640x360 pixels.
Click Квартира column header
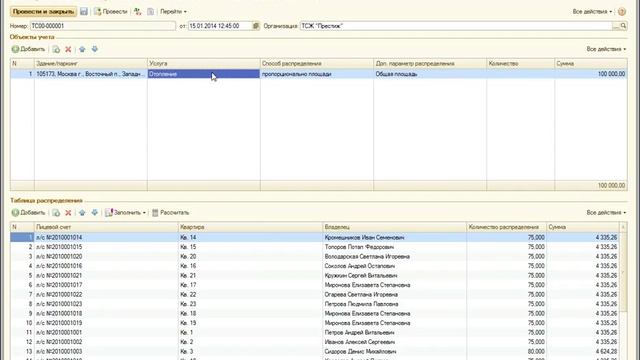[250, 227]
